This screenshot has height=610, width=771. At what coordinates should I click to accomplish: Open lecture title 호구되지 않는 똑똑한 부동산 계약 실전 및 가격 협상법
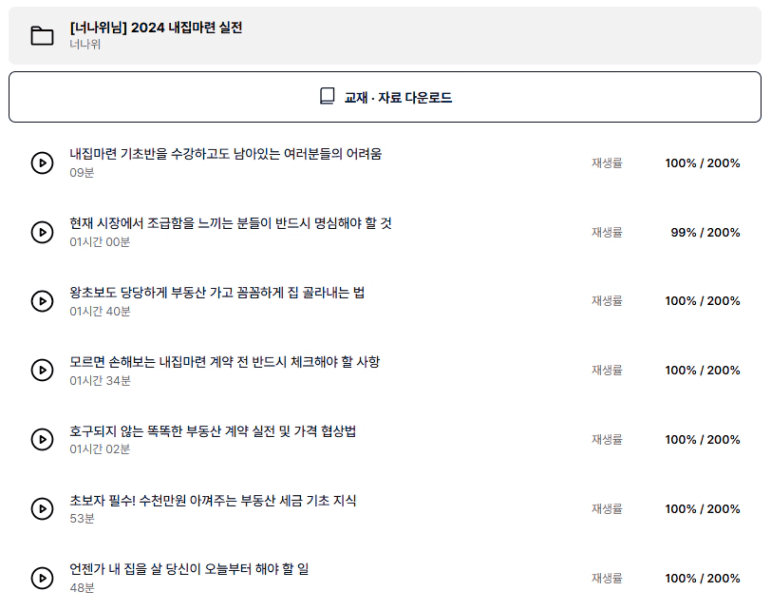(212, 431)
